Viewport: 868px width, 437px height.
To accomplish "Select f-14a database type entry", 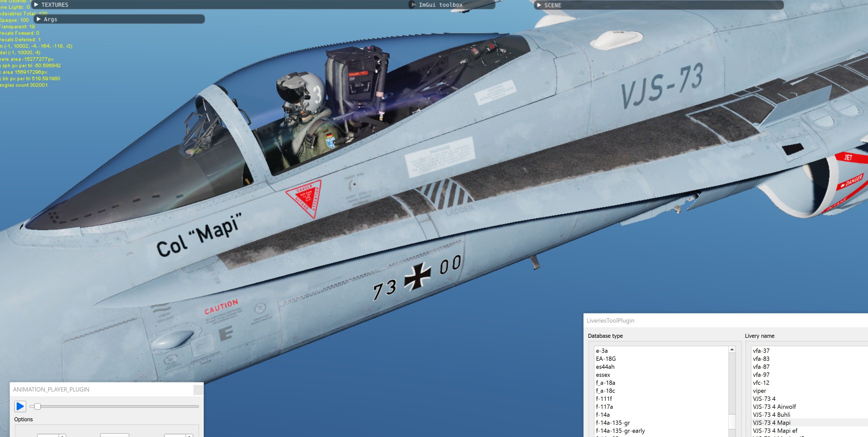I will [602, 415].
